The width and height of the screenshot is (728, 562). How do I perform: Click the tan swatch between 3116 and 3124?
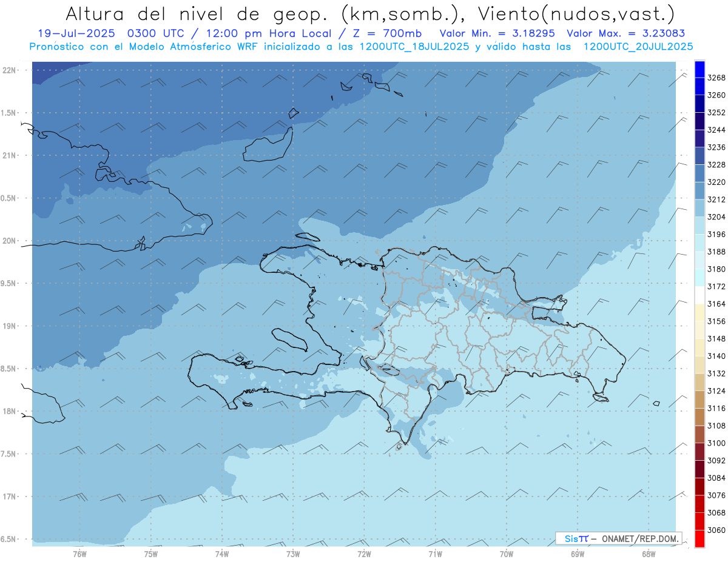[x=699, y=400]
